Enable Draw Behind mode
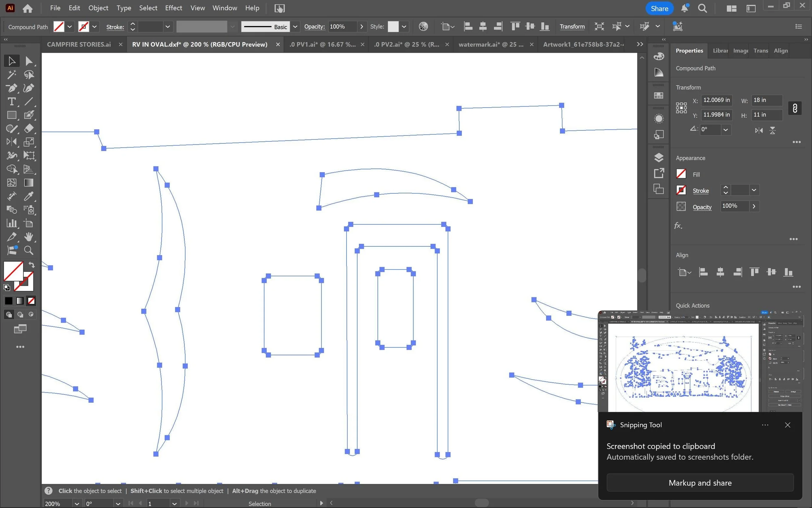This screenshot has height=508, width=812. click(20, 315)
